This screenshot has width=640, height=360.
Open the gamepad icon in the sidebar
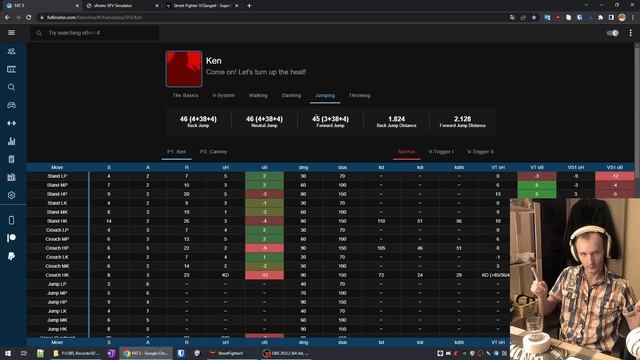(x=11, y=105)
